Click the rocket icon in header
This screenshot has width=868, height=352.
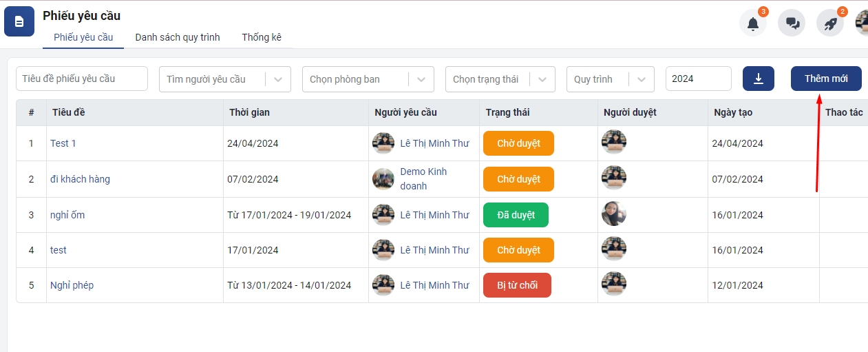tap(830, 23)
